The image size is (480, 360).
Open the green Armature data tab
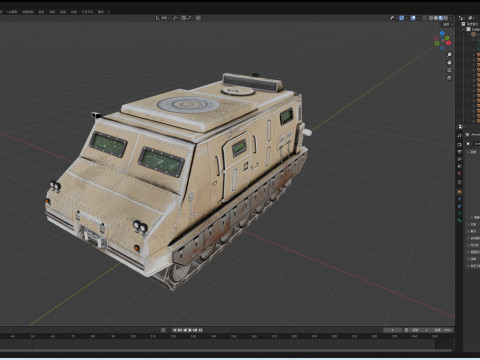coord(459,213)
